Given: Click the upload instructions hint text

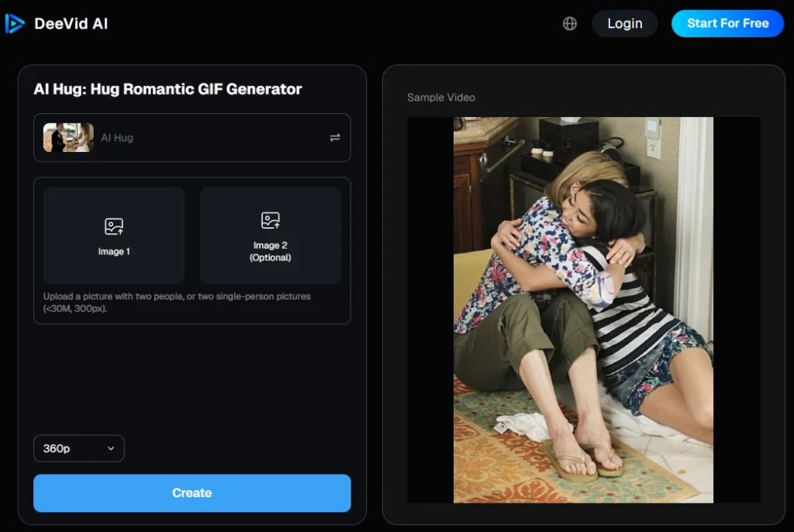Looking at the screenshot, I should coord(177,302).
